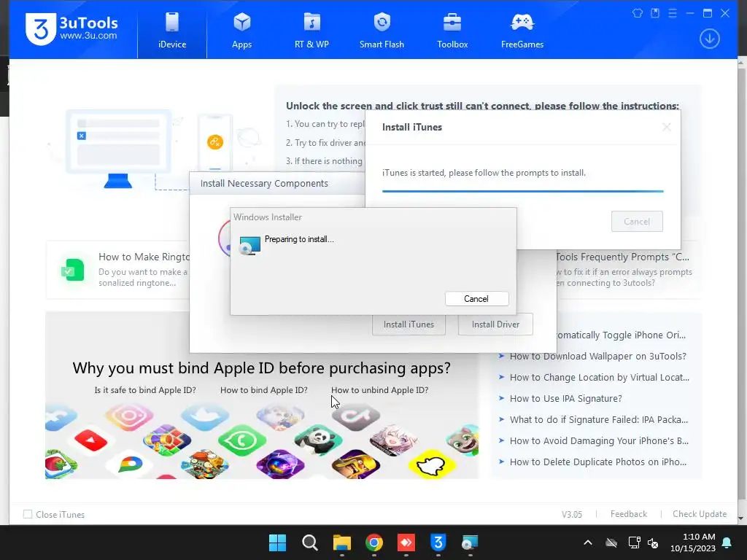Screen dimensions: 747x560
Task: Open the Windows Start menu
Action: [x=277, y=542]
